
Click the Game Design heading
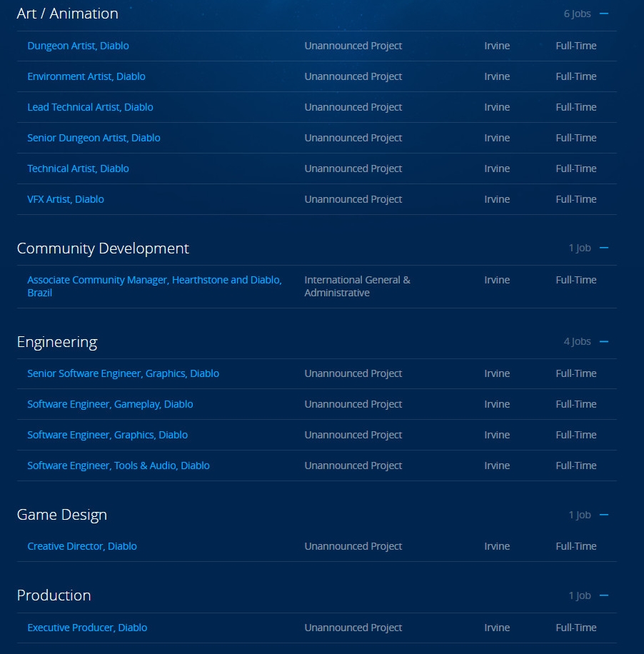click(61, 515)
